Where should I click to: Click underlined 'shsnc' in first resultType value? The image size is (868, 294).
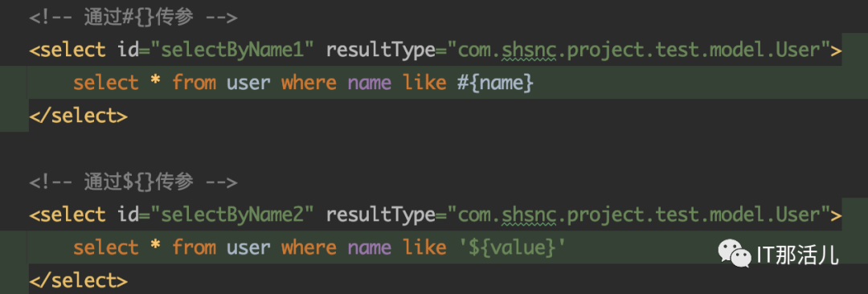pyautogui.click(x=528, y=51)
